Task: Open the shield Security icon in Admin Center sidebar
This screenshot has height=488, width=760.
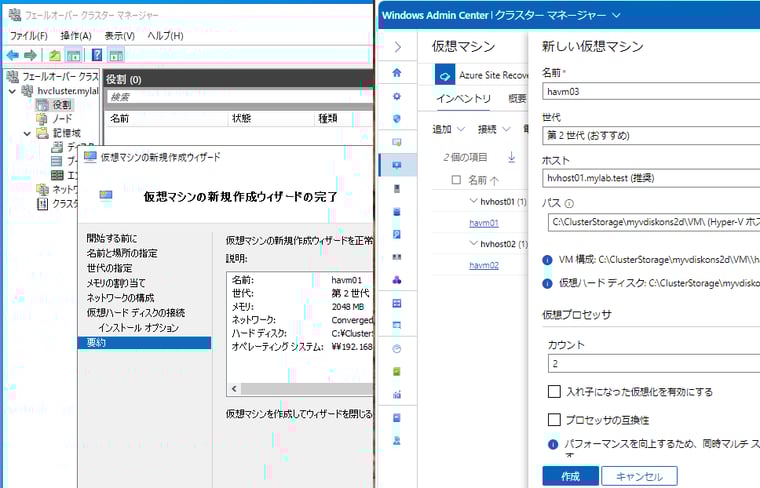Action: tap(397, 119)
